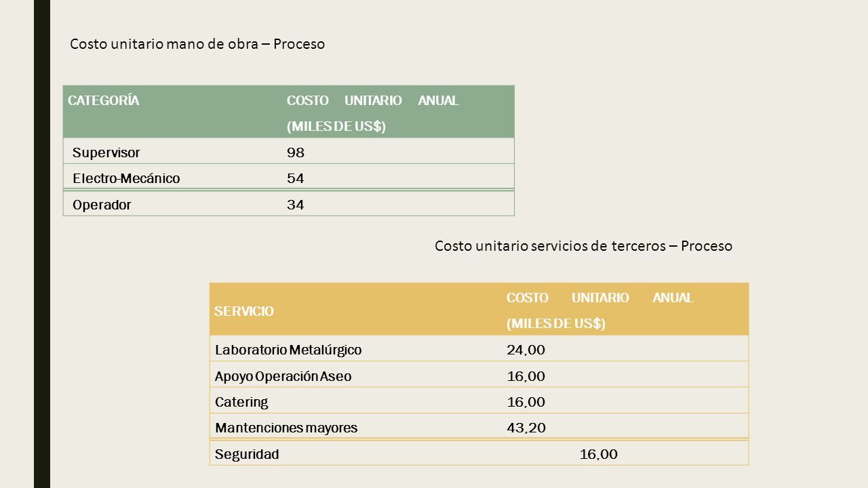Image resolution: width=868 pixels, height=488 pixels.
Task: Select the Laboratorio Metalúrgico cell
Action: coord(355,349)
